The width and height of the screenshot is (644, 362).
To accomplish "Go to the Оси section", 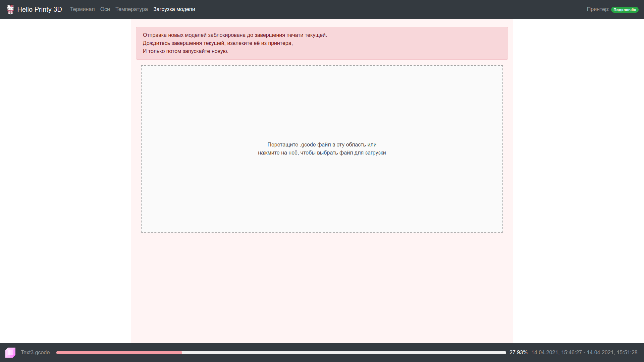I will click(x=105, y=9).
